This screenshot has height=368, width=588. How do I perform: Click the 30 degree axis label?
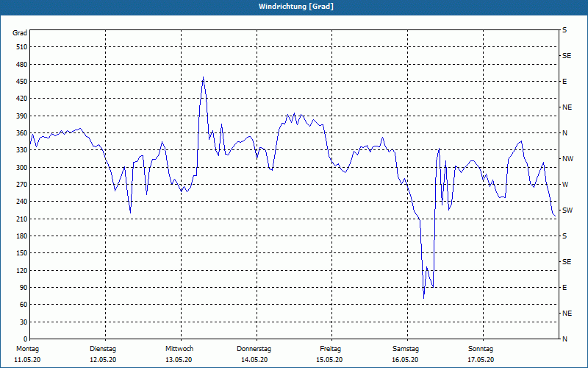pyautogui.click(x=24, y=322)
